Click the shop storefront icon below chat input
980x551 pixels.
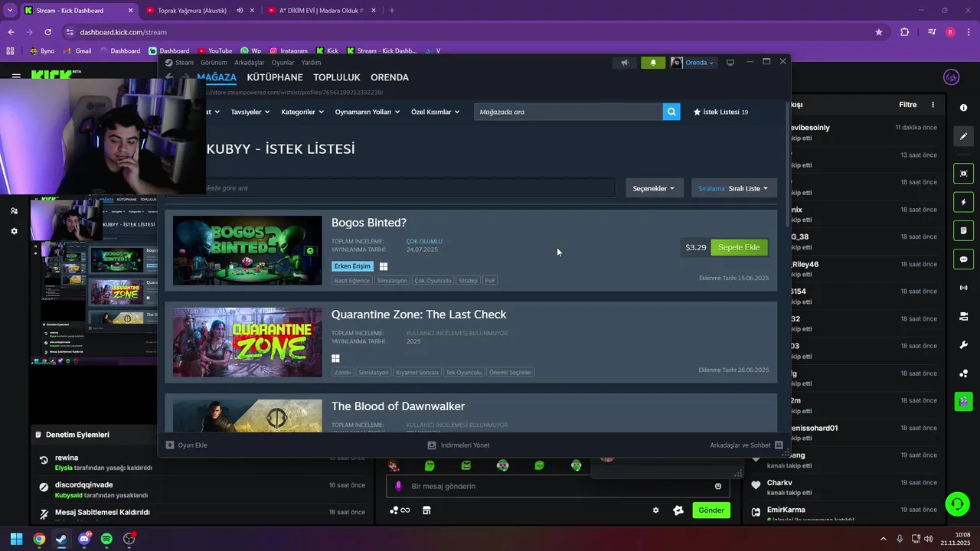[x=426, y=510]
